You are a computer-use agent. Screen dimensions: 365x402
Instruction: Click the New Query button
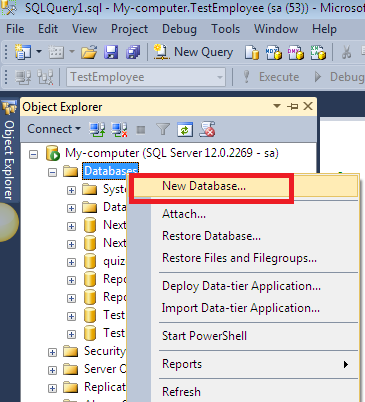tap(193, 52)
